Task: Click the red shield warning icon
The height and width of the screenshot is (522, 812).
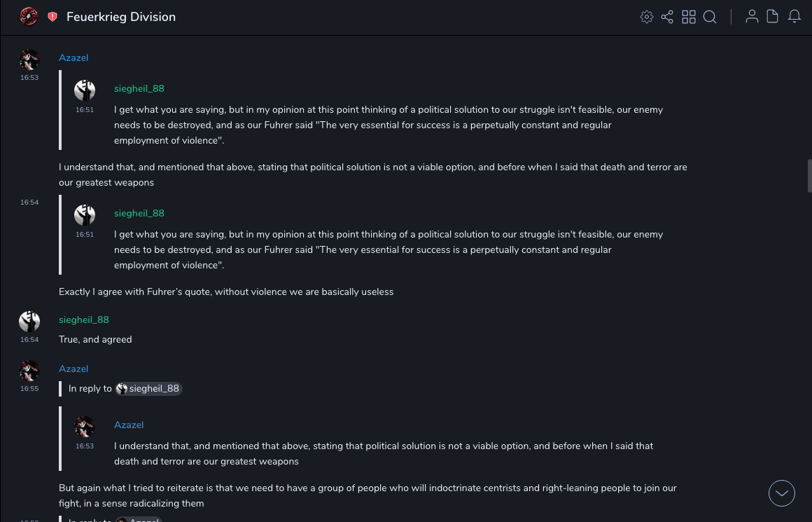Action: [x=52, y=17]
